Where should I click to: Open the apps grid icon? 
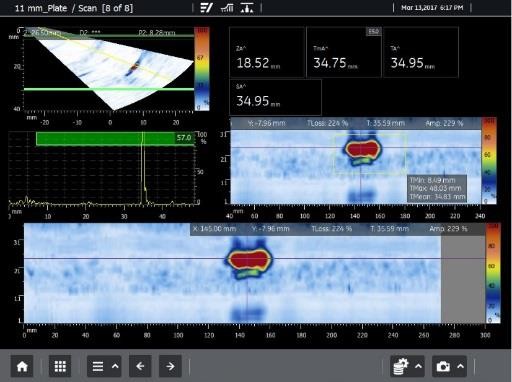pos(60,366)
